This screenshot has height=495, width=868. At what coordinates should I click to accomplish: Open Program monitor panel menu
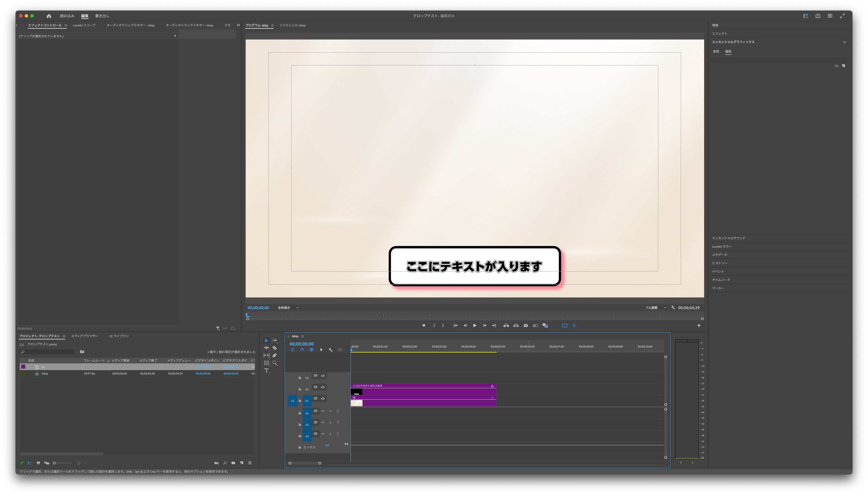coord(272,26)
